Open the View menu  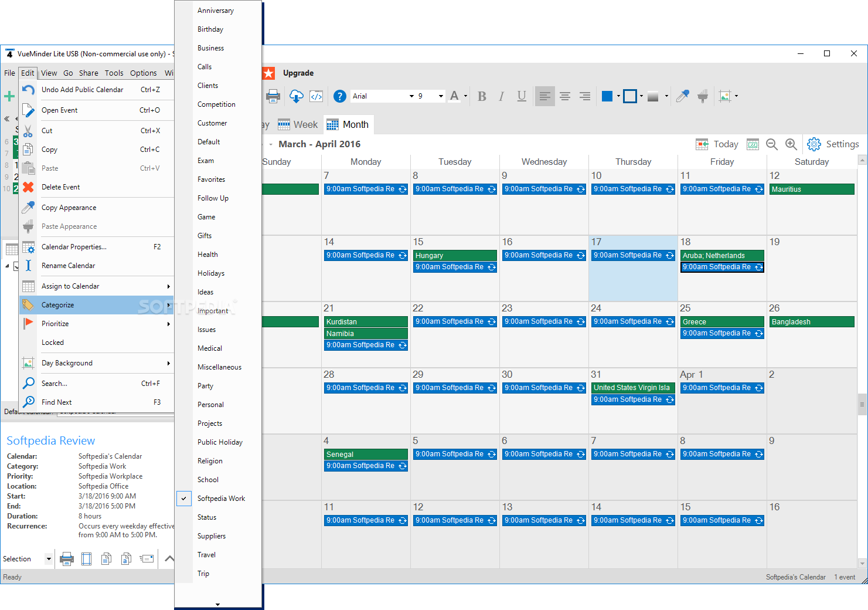(49, 73)
